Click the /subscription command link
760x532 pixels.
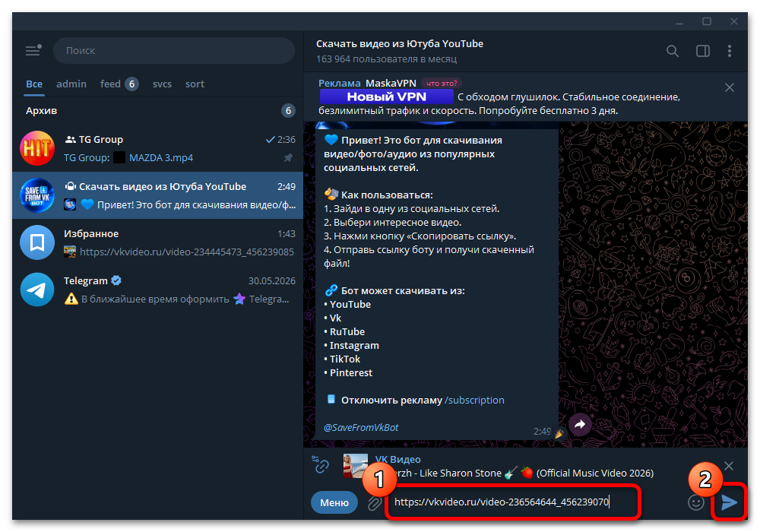click(474, 401)
